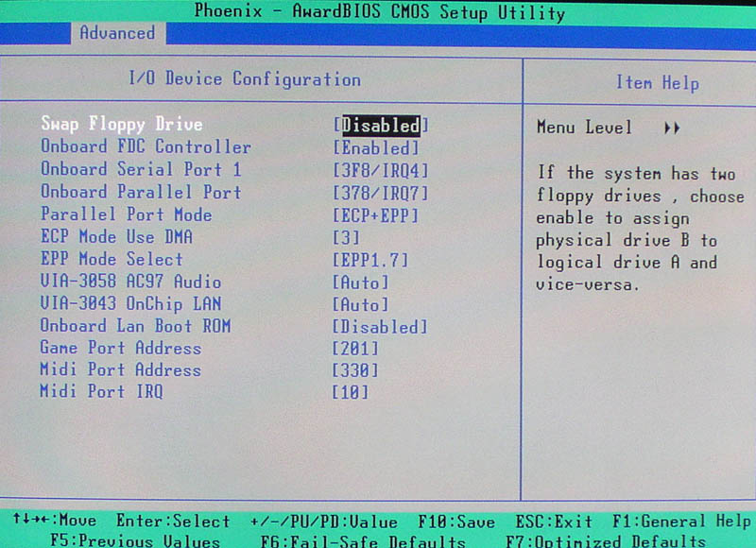This screenshot has height=548, width=756.
Task: Click the ESC:Exit hint
Action: [554, 522]
